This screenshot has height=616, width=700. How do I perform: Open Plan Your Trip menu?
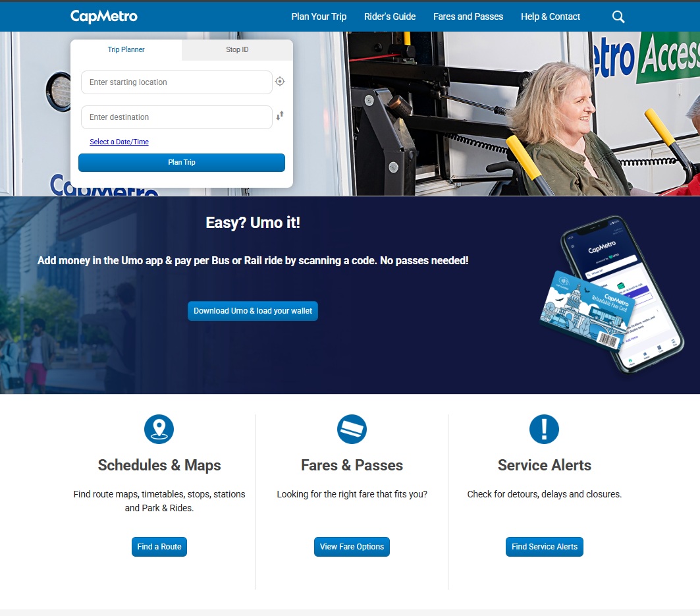coord(319,16)
